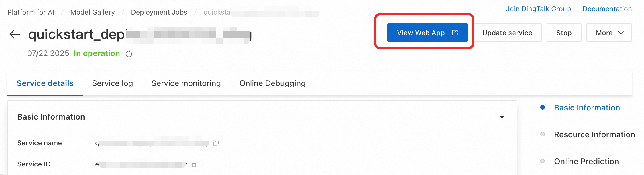This screenshot has height=175, width=644.
Task: Refresh the In operation status
Action: coord(129,54)
